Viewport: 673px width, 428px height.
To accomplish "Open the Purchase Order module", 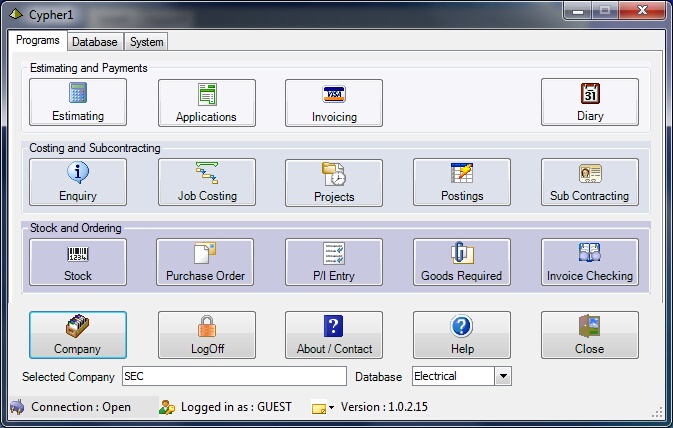I will point(205,262).
